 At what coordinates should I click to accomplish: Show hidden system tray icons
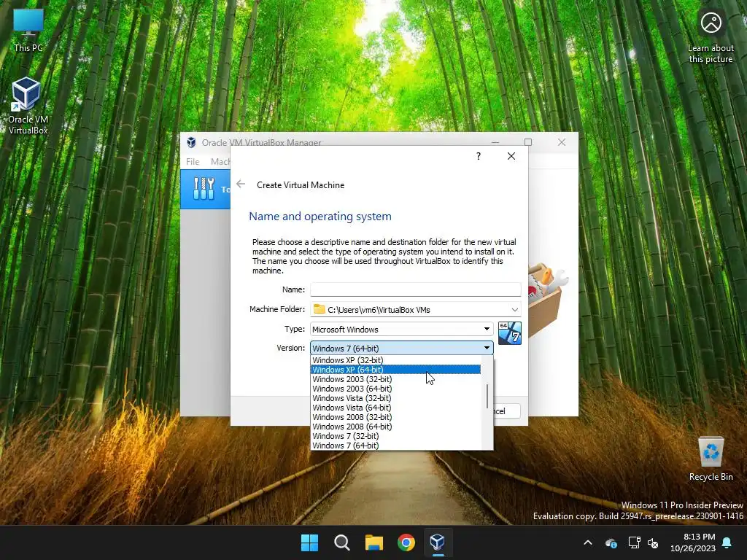(588, 542)
